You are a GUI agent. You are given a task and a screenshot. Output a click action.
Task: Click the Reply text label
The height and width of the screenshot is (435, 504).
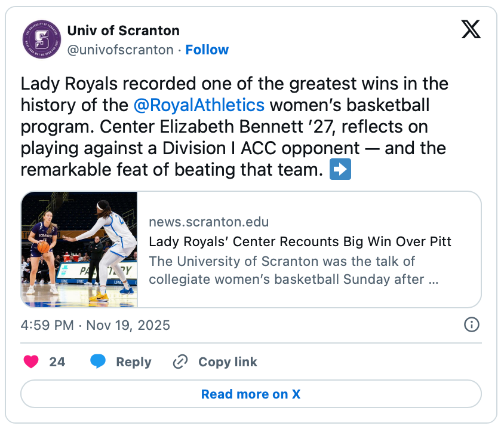coord(133,362)
